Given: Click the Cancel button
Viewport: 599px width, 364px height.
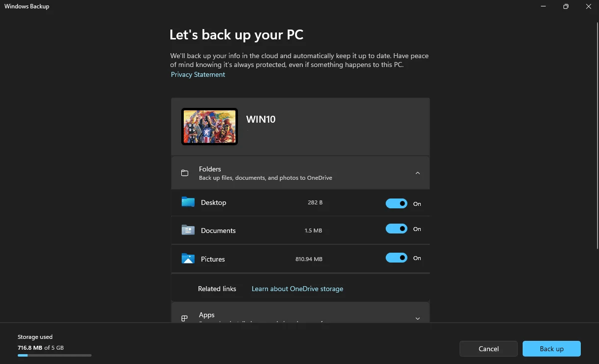Looking at the screenshot, I should point(489,349).
